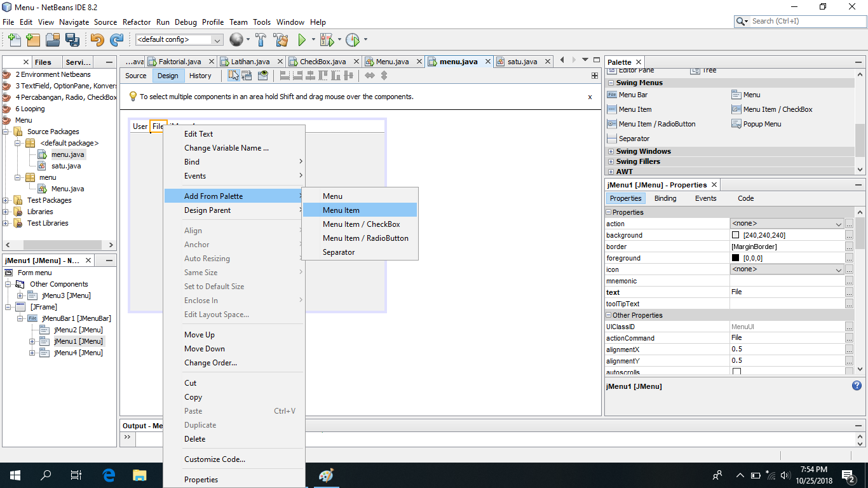Open the foreground color swatch in Properties
Image resolution: width=868 pixels, height=488 pixels.
[x=735, y=258]
